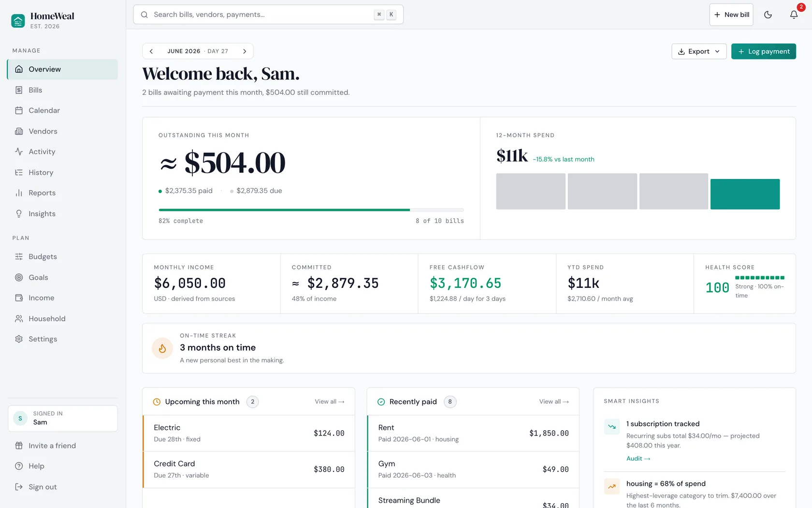Open the notifications bell
This screenshot has height=508, width=812.
(794, 15)
